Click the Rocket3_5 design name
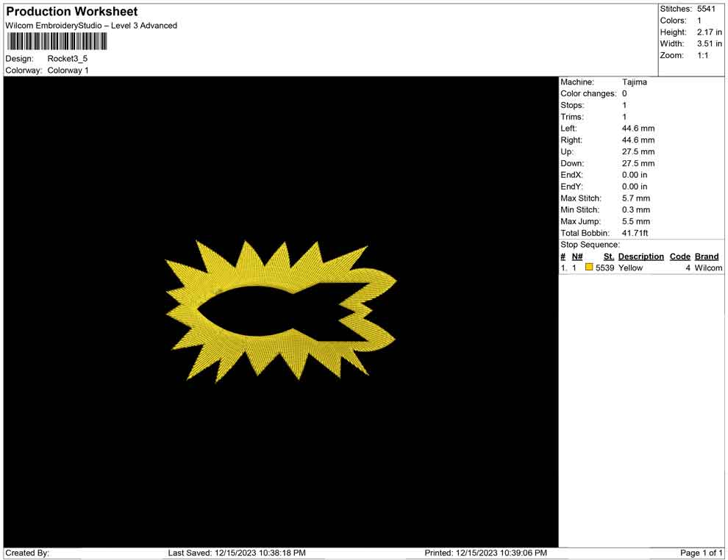 point(68,58)
